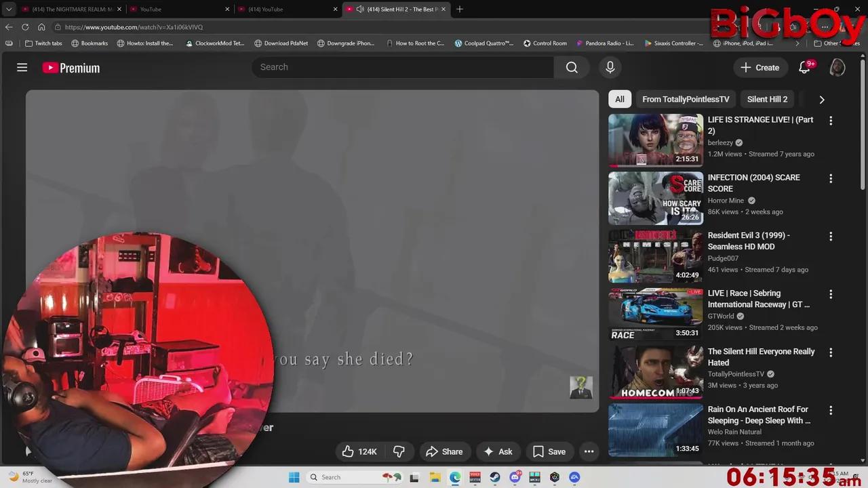Open more actions ellipsis below the video

pyautogui.click(x=589, y=451)
